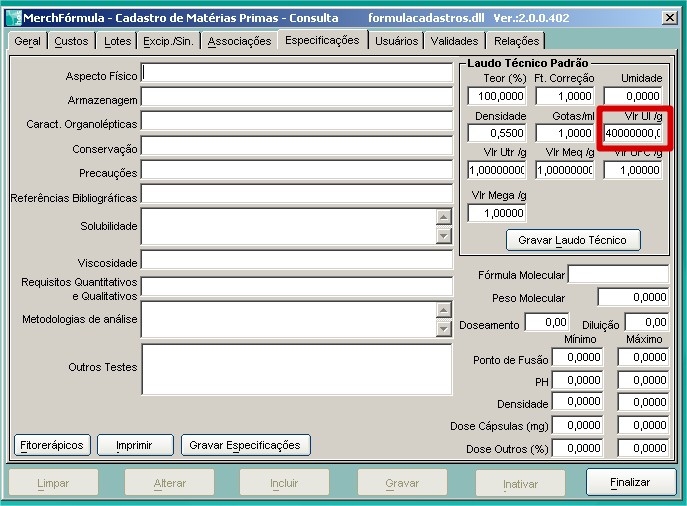This screenshot has height=506, width=687.
Task: Focus the Densidade field in Laudo Técnico
Action: click(496, 133)
